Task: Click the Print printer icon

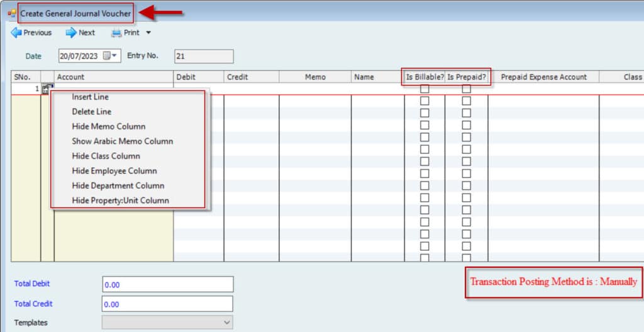Action: click(116, 33)
